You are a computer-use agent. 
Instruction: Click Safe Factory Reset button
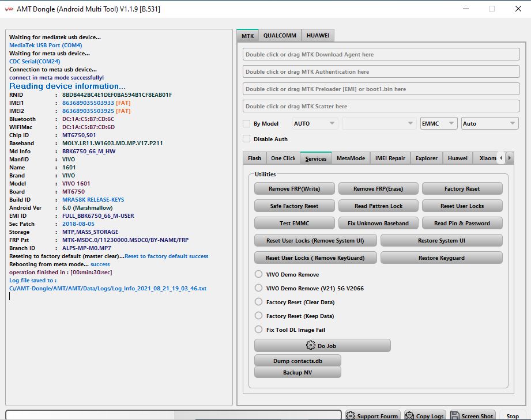coord(294,206)
